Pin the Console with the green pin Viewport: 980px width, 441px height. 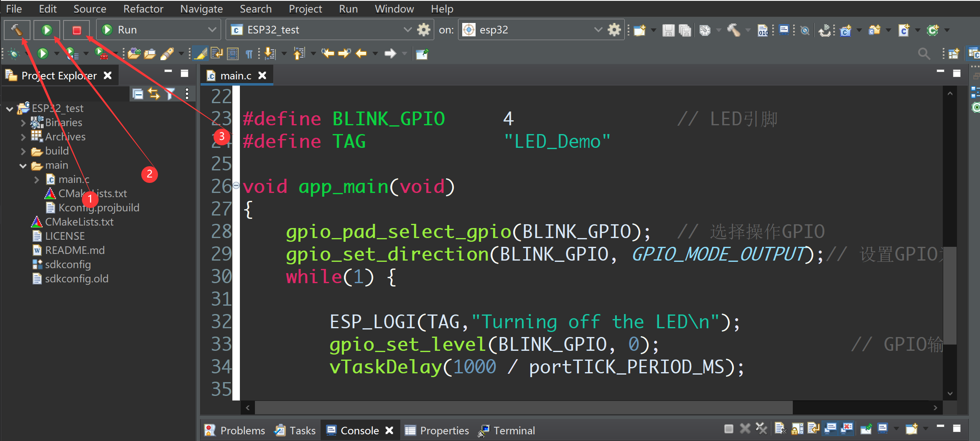(x=865, y=428)
